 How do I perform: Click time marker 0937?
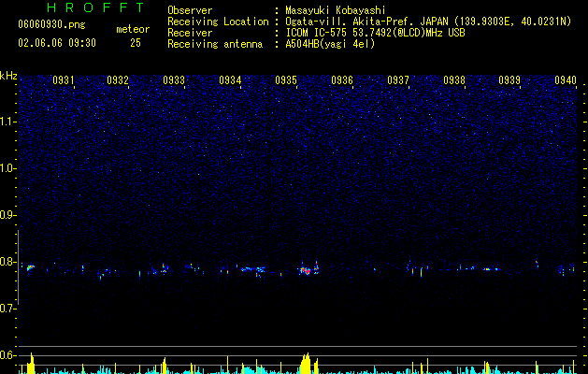398,80
